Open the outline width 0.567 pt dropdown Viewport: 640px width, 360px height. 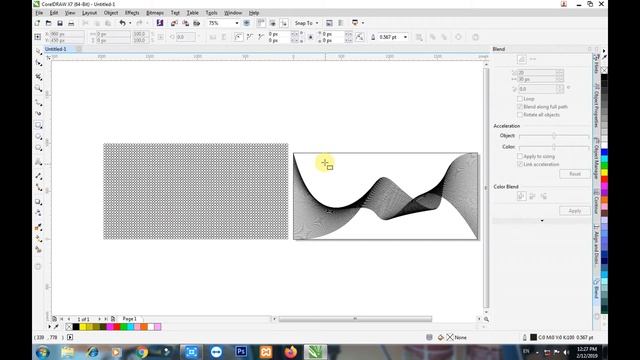coord(405,37)
